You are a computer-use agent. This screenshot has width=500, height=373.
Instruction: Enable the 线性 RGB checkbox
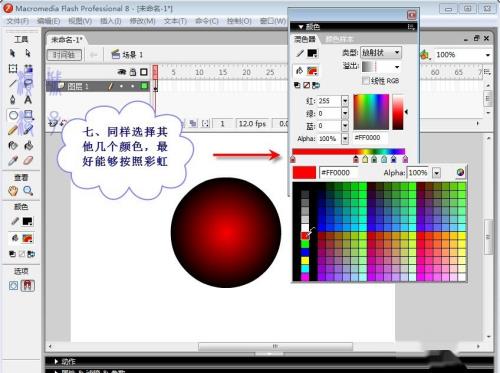click(x=366, y=80)
